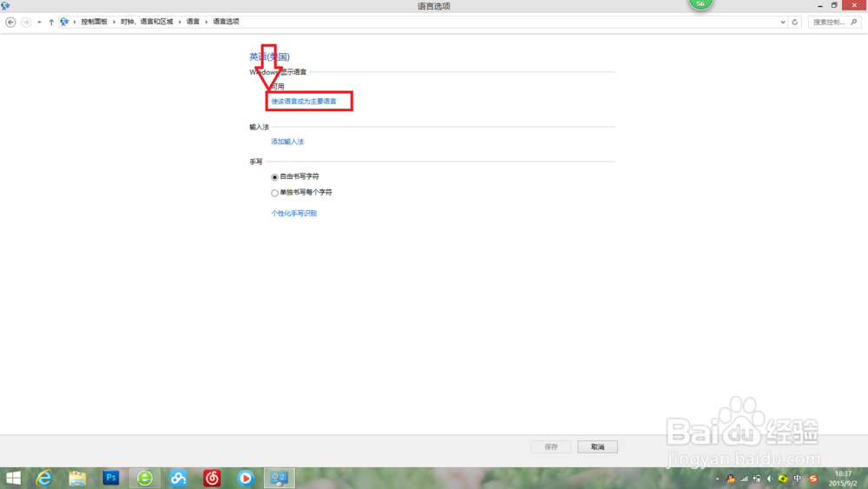Navigate to 语言 breadcrumb item

coord(194,22)
